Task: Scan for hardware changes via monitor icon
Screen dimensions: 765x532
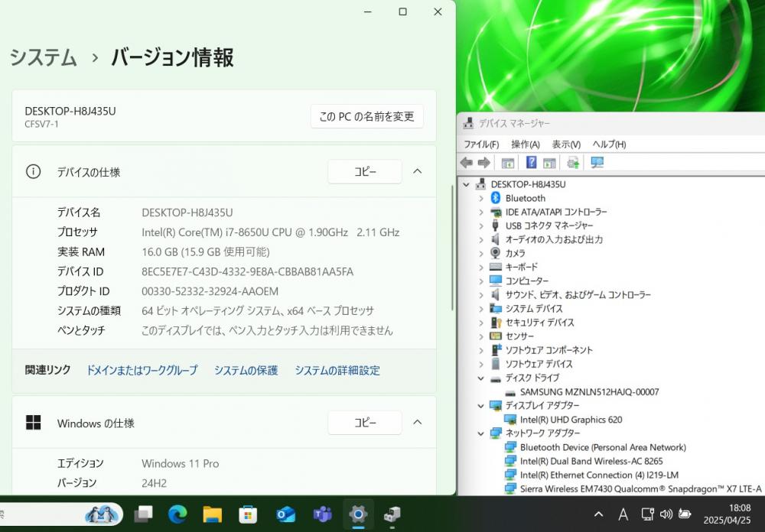Action: (597, 162)
